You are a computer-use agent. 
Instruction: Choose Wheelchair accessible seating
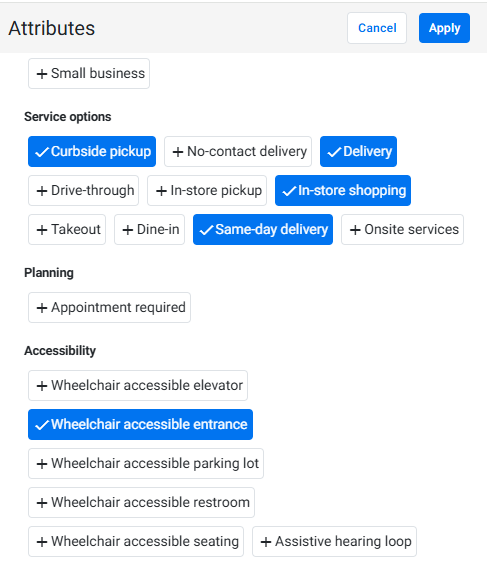click(x=136, y=542)
